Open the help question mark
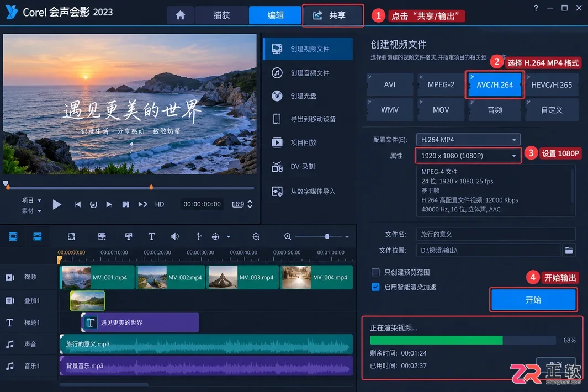The image size is (588, 392). pyautogui.click(x=536, y=8)
